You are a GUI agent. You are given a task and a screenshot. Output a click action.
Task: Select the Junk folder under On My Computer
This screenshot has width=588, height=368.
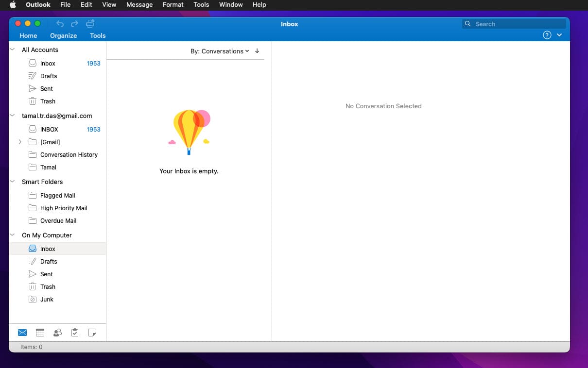[46, 299]
